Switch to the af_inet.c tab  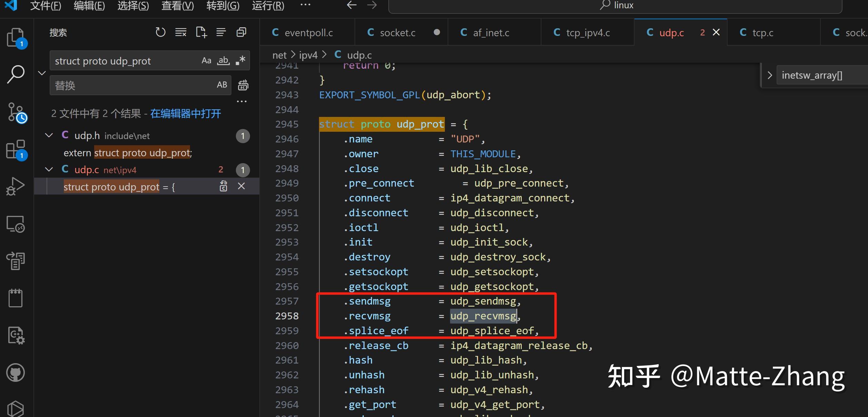(494, 33)
